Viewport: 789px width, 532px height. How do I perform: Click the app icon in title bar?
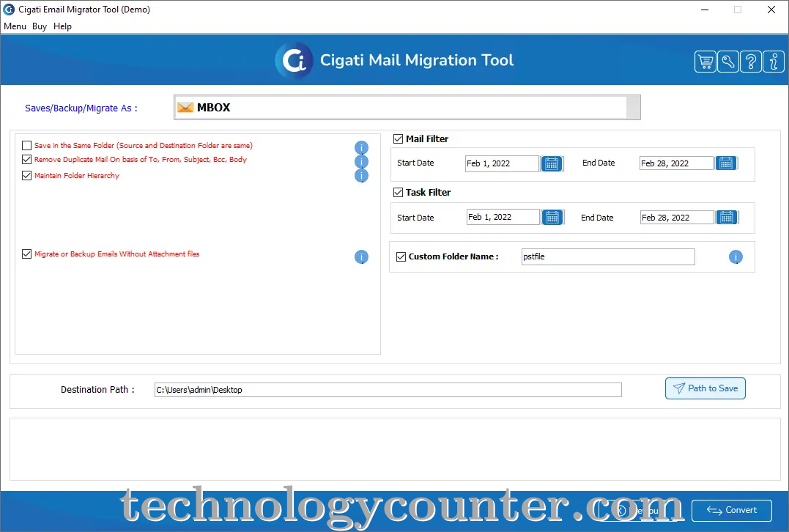pyautogui.click(x=9, y=9)
